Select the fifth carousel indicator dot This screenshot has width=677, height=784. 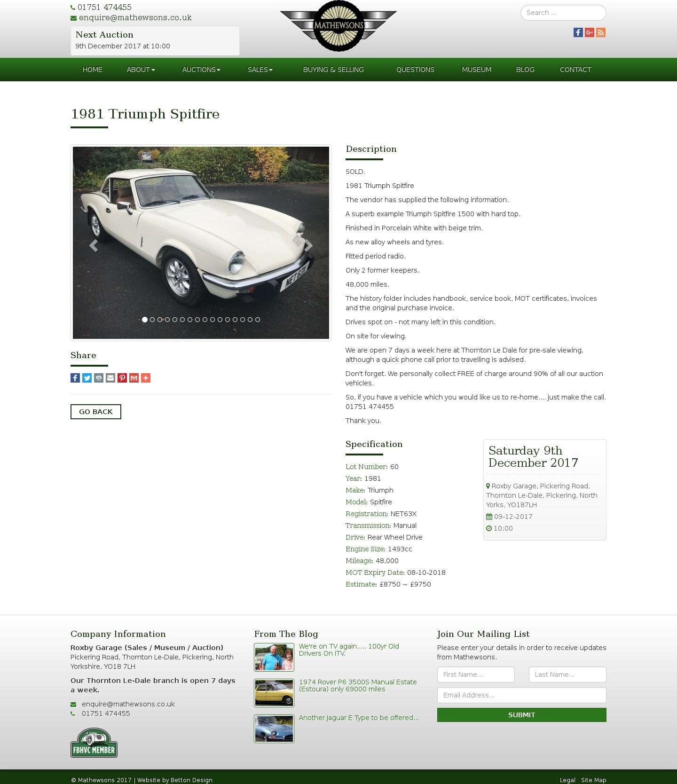pos(175,320)
